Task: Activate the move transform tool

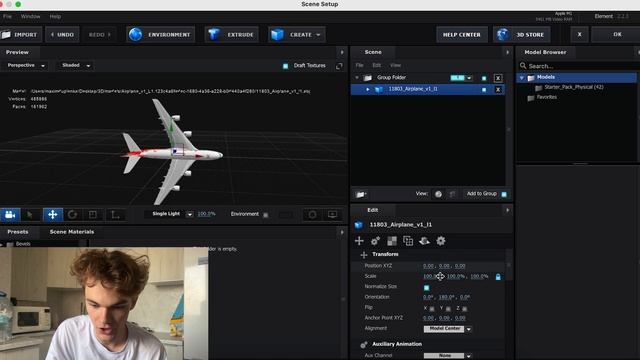Action: 53,215
